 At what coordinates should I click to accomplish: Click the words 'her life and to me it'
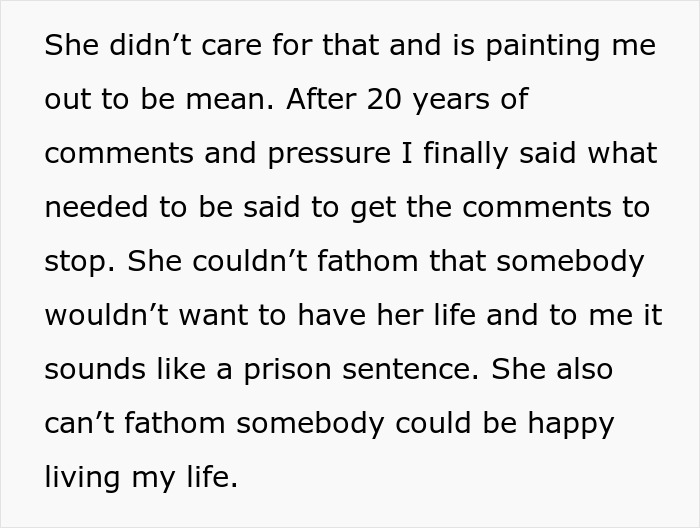[520, 315]
